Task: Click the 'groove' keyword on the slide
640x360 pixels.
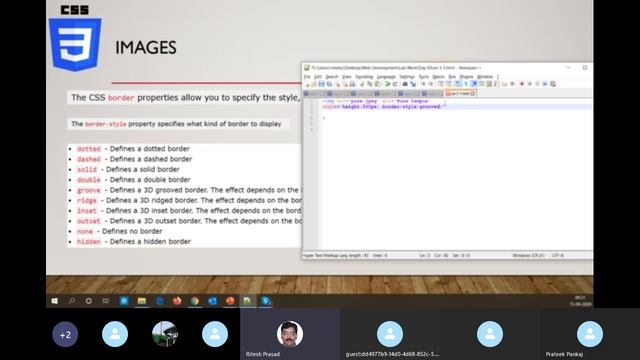Action: point(89,190)
